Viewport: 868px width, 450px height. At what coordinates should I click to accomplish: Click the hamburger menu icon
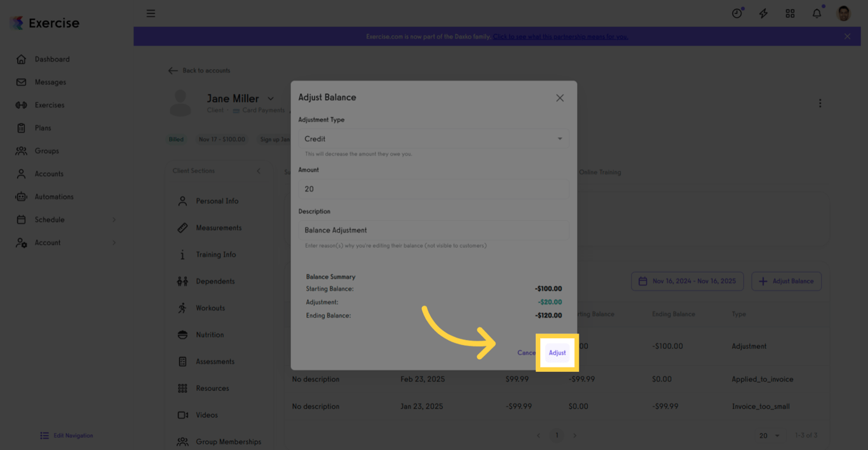[151, 13]
